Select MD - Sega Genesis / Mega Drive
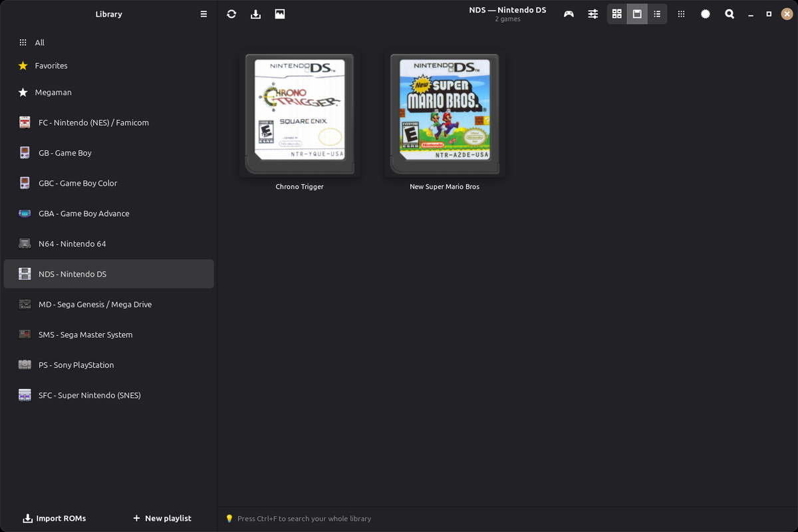Viewport: 798px width, 532px height. 108,305
